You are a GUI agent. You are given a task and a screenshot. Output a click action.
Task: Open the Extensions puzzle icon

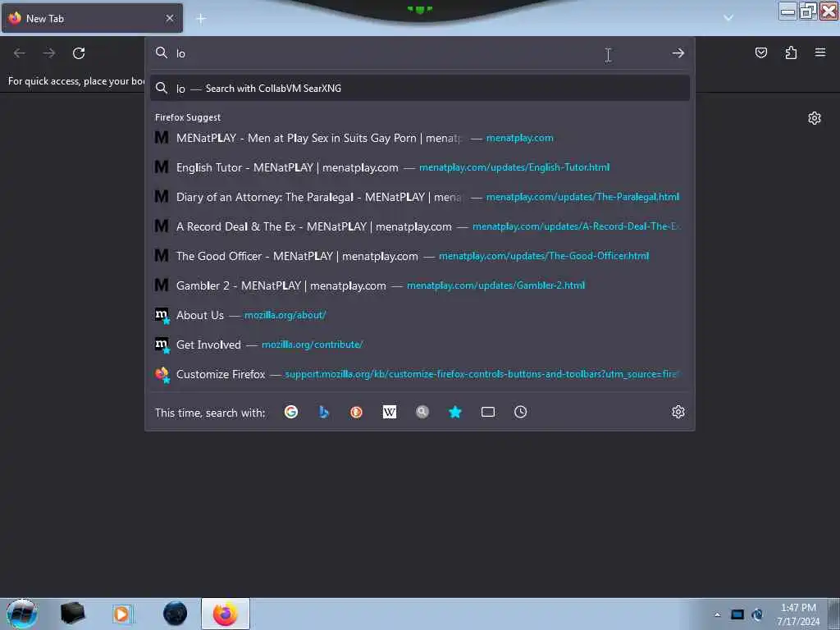[791, 52]
